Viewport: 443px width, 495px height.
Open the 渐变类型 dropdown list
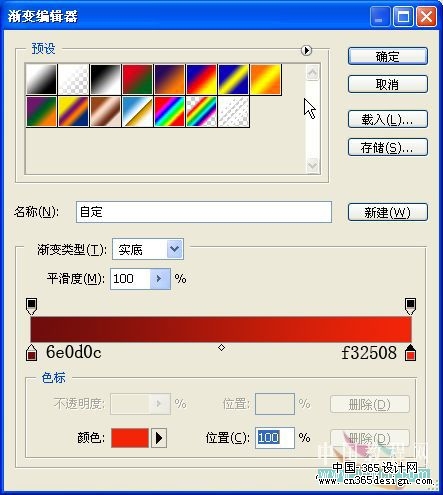[x=175, y=249]
